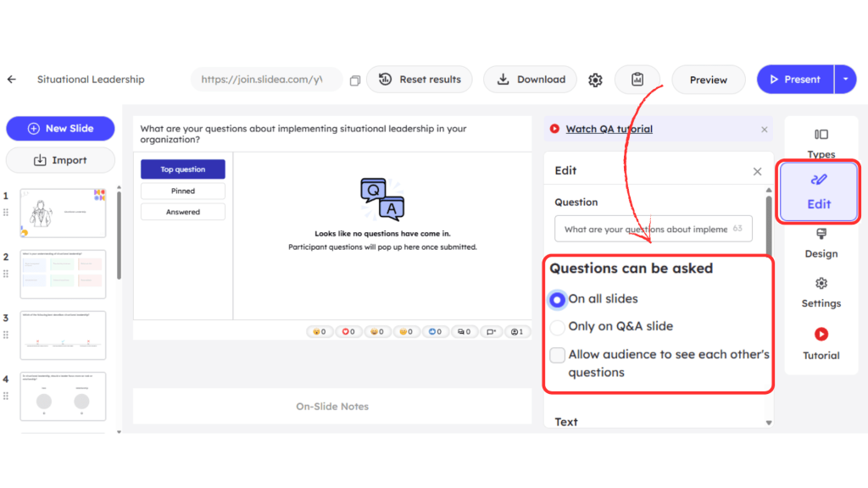Click the Question text input field
Viewport: 868px width, 488px height.
(653, 229)
